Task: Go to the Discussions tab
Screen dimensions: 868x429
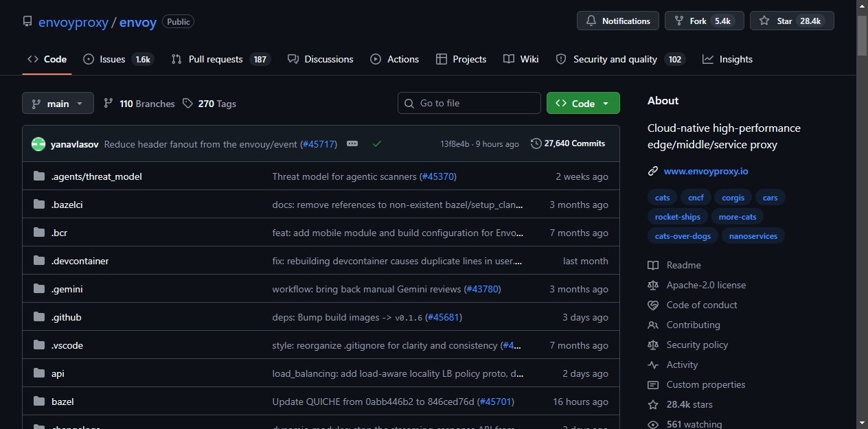Action: coord(321,59)
